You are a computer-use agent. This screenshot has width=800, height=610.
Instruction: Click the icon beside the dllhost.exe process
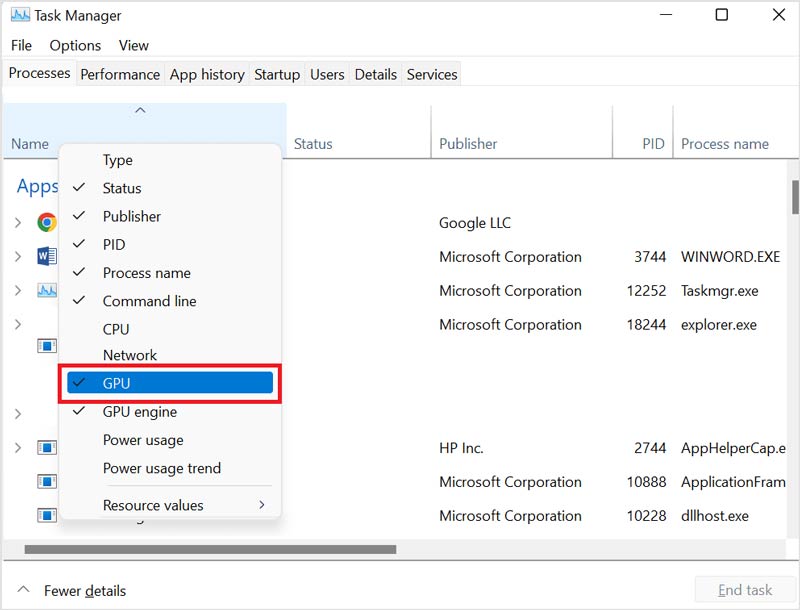46,516
